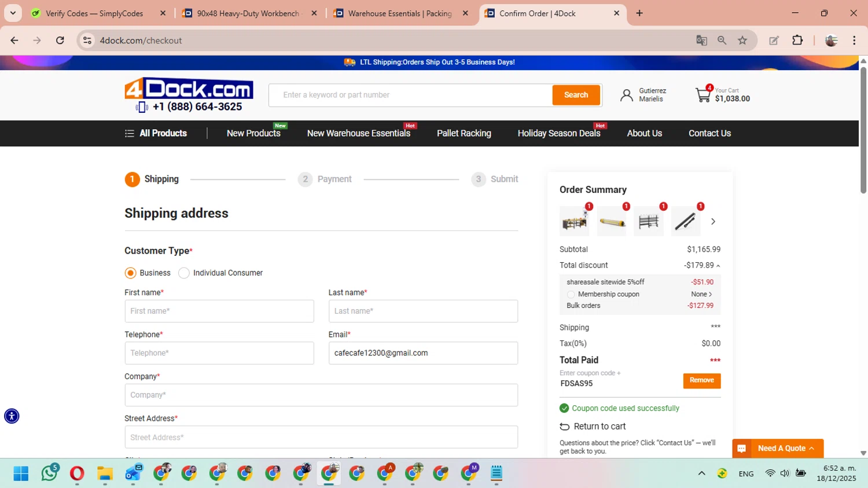The image size is (868, 488).
Task: Open the browser zoom magnifier icon
Action: tap(722, 40)
